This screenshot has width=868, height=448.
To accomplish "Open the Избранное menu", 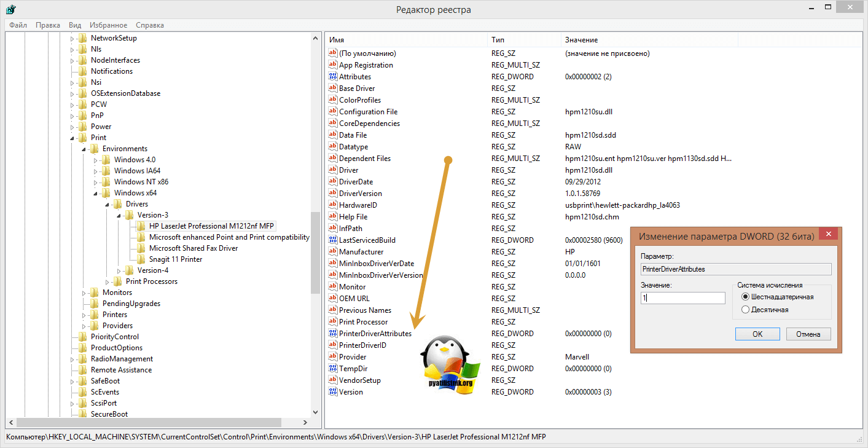I will tap(108, 25).
